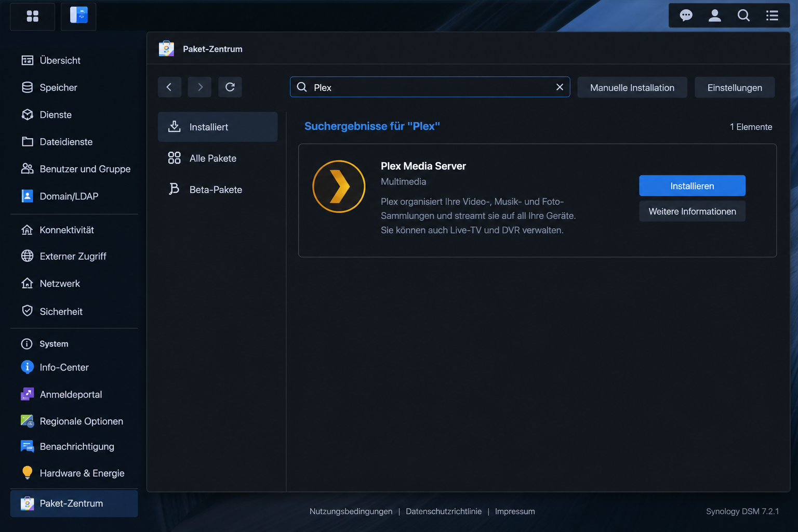
Task: Open the notifications chat bubble icon
Action: [x=686, y=16]
